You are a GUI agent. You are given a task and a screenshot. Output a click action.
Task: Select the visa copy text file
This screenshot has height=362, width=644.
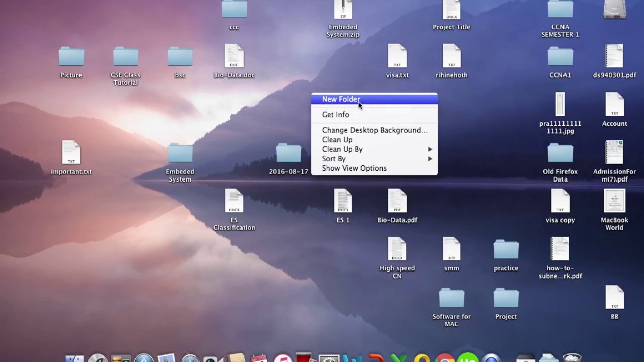(560, 201)
